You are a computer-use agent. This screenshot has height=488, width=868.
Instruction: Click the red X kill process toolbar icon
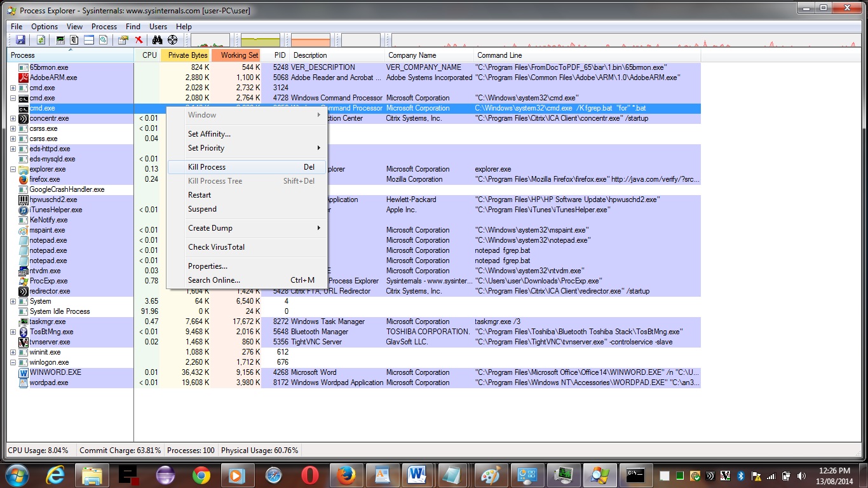coord(139,40)
